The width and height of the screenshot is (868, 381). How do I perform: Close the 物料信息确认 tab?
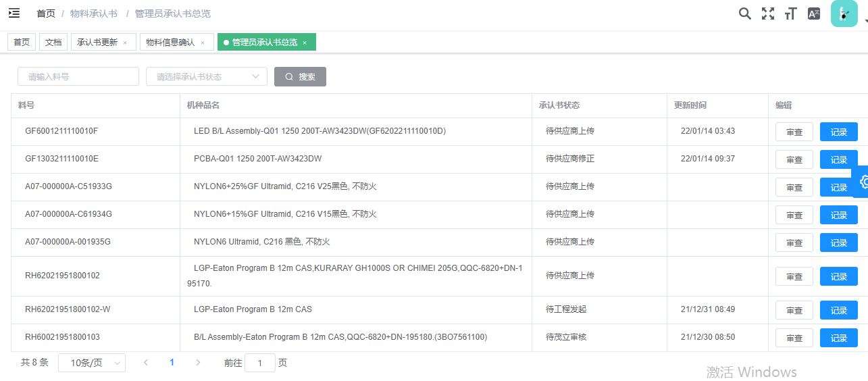click(203, 43)
